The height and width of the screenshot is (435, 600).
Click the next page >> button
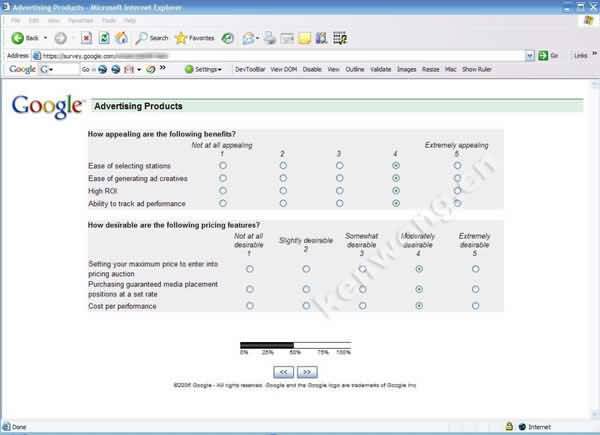pyautogui.click(x=307, y=371)
